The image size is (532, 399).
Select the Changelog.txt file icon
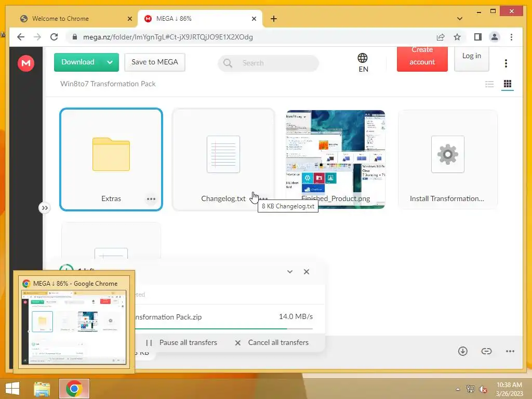223,154
